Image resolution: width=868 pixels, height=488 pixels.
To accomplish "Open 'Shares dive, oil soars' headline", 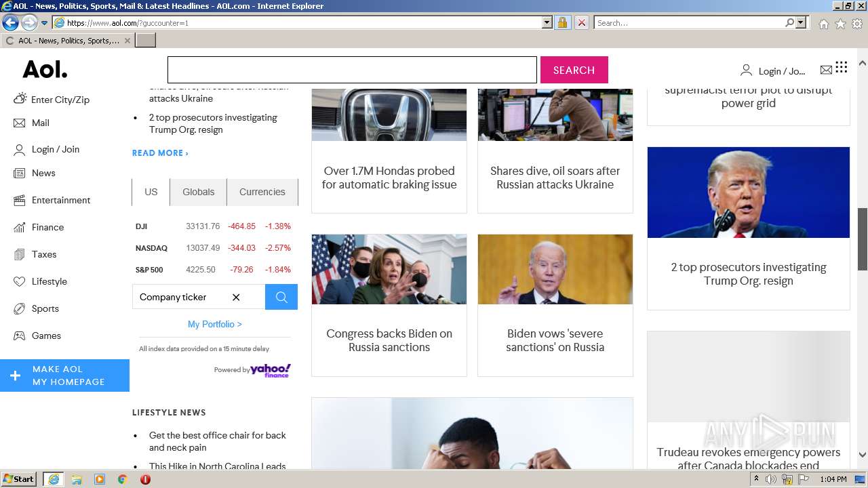I will (x=555, y=178).
